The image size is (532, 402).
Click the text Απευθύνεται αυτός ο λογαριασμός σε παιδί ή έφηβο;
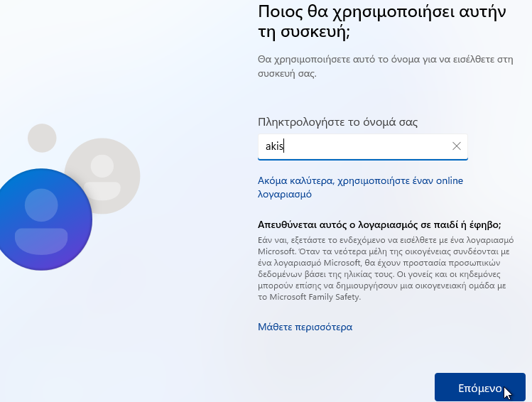point(379,224)
